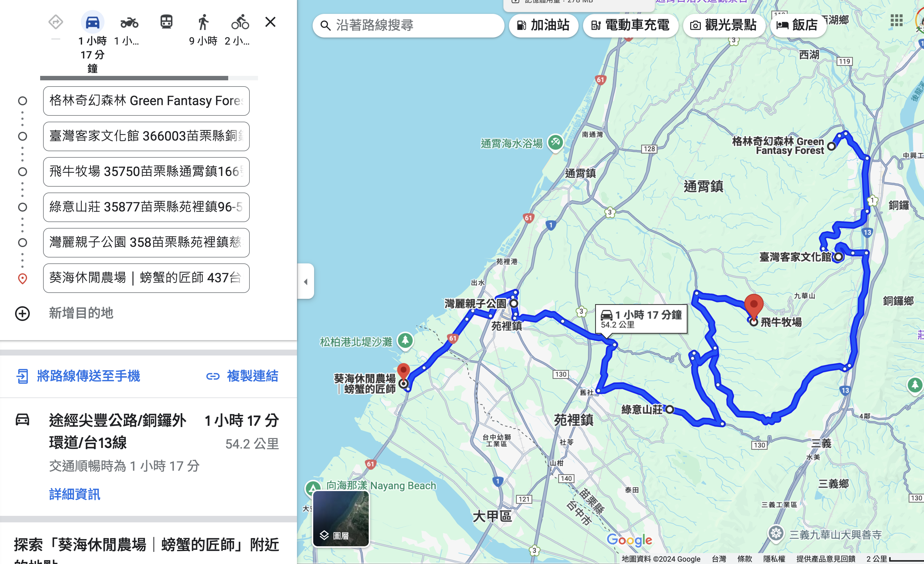Click the 綠意山莊 waypoint marker on map
Viewport: 924px width, 564px height.
click(669, 409)
